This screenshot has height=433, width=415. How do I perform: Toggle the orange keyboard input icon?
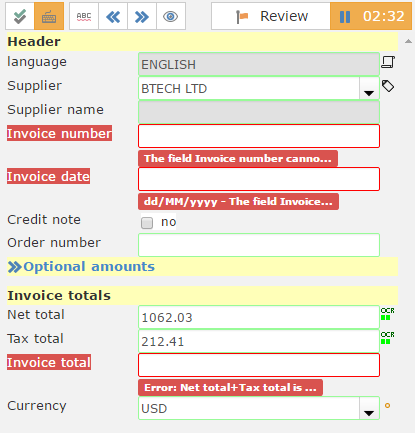click(49, 16)
